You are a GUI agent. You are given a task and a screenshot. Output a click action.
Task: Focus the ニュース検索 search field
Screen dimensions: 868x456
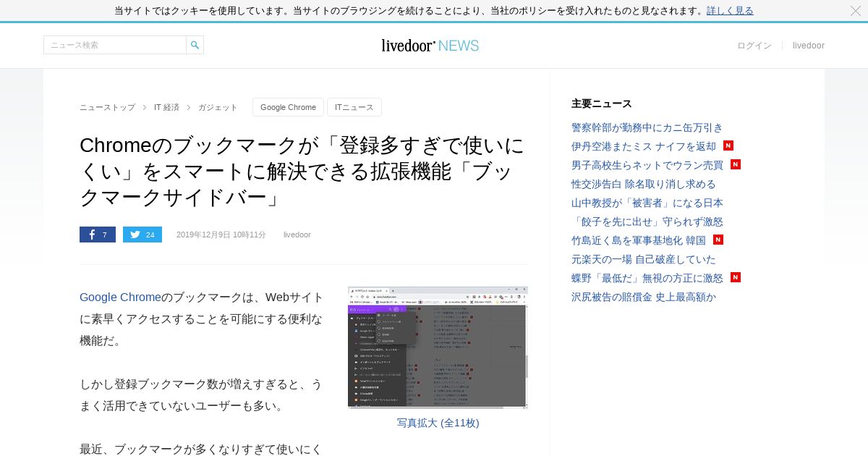[x=115, y=45]
